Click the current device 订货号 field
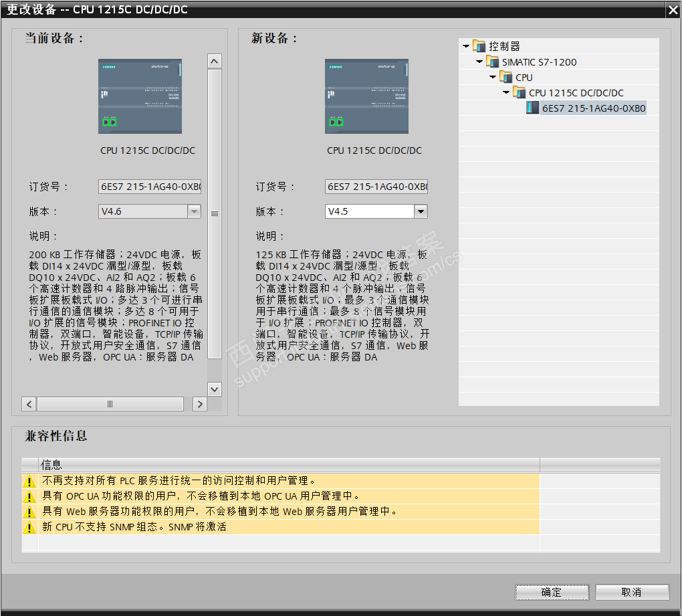Viewport: 682px width, 616px height. click(x=150, y=187)
